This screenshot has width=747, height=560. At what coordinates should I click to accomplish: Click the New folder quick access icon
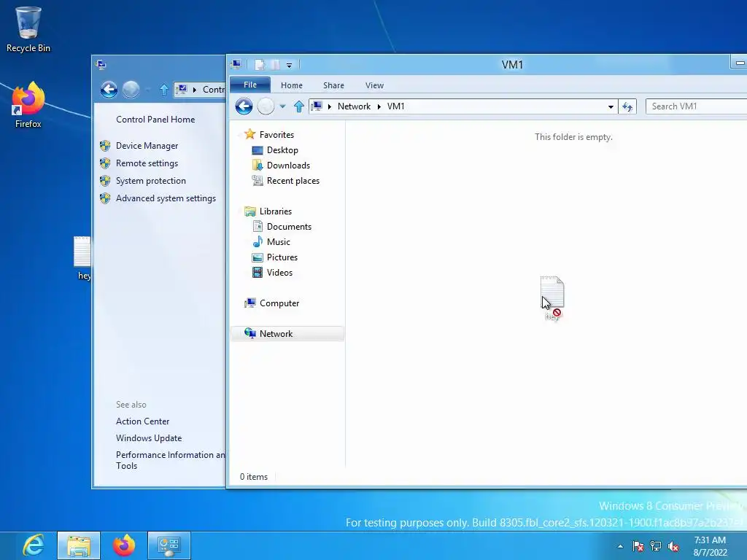[x=275, y=65]
